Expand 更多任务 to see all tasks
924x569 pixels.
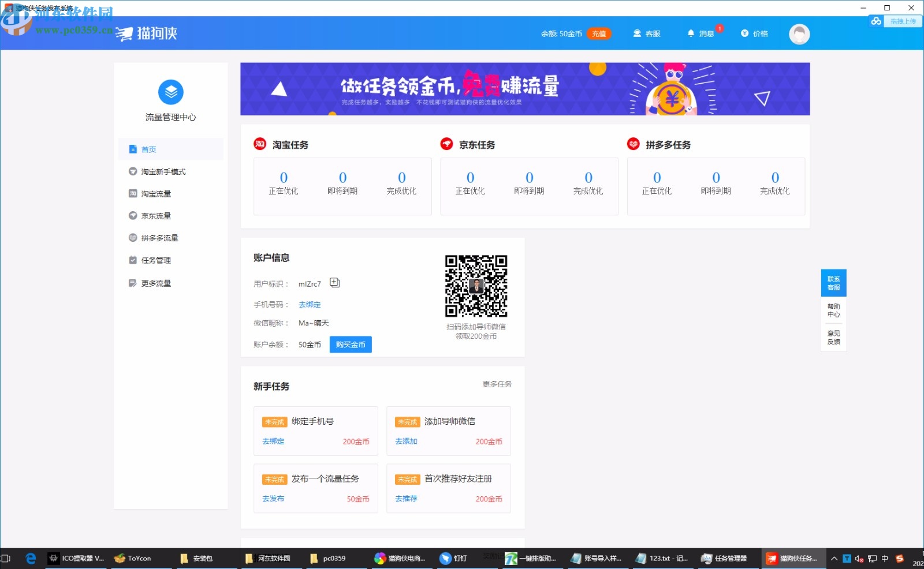tap(497, 384)
